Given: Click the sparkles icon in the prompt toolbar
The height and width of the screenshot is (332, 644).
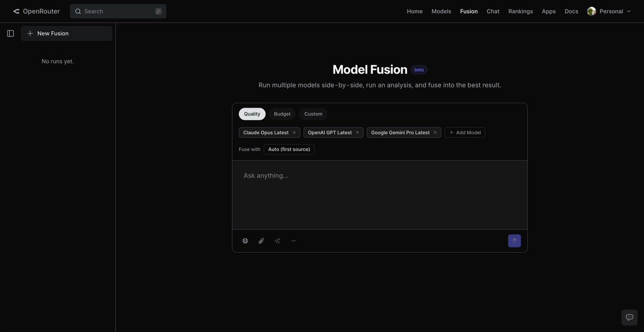Looking at the screenshot, I should 277,241.
